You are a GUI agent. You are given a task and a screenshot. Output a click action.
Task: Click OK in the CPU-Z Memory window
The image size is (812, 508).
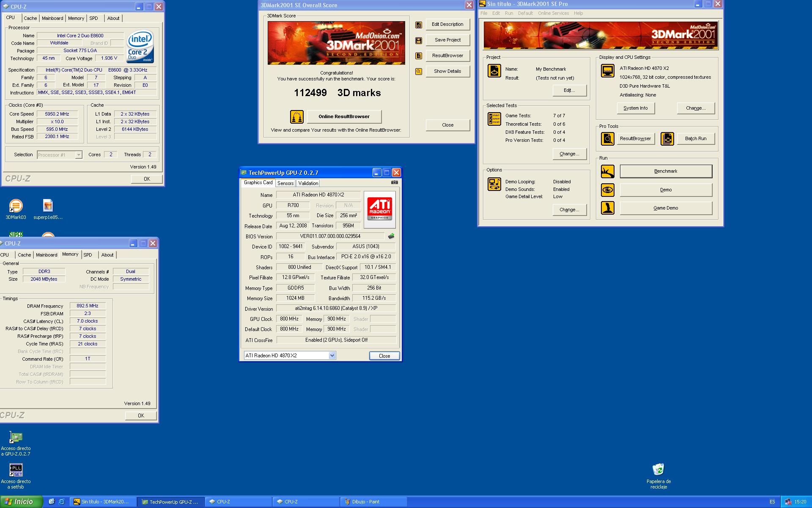[141, 415]
